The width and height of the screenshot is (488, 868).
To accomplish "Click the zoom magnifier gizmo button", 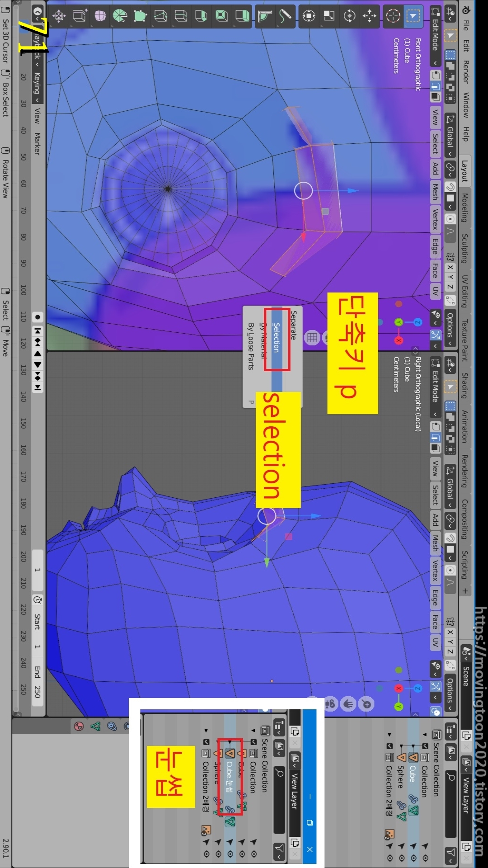I will [x=366, y=704].
